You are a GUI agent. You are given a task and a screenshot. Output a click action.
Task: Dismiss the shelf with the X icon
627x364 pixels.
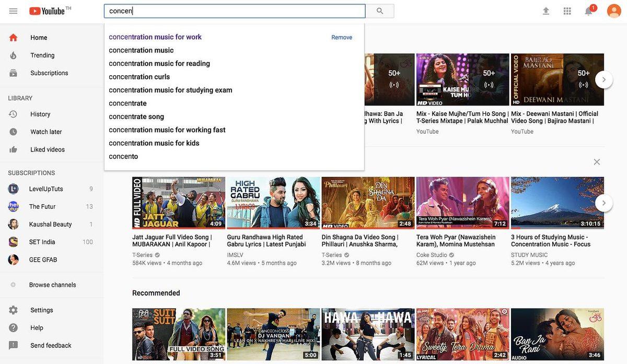597,162
